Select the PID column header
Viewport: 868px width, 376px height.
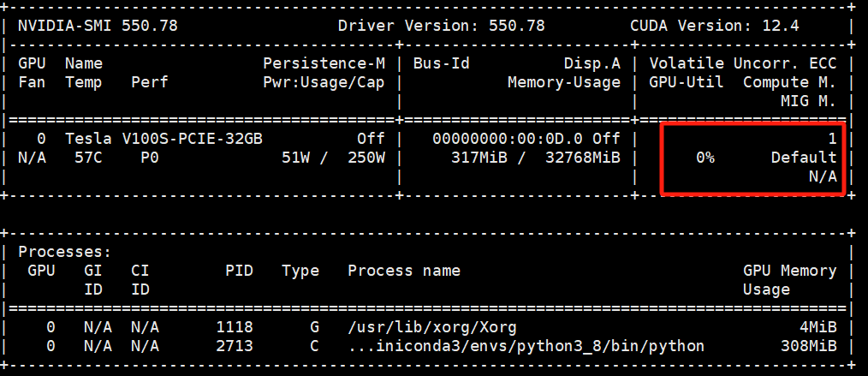[239, 271]
